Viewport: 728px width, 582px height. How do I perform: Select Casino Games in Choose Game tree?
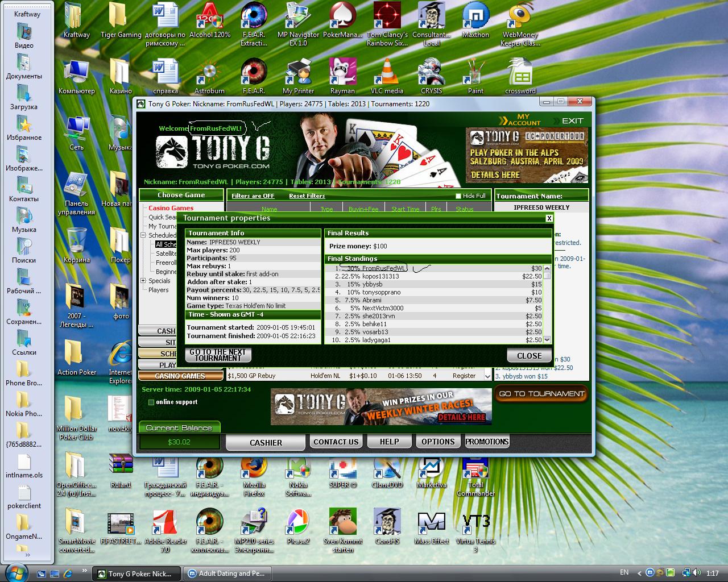[x=171, y=208]
